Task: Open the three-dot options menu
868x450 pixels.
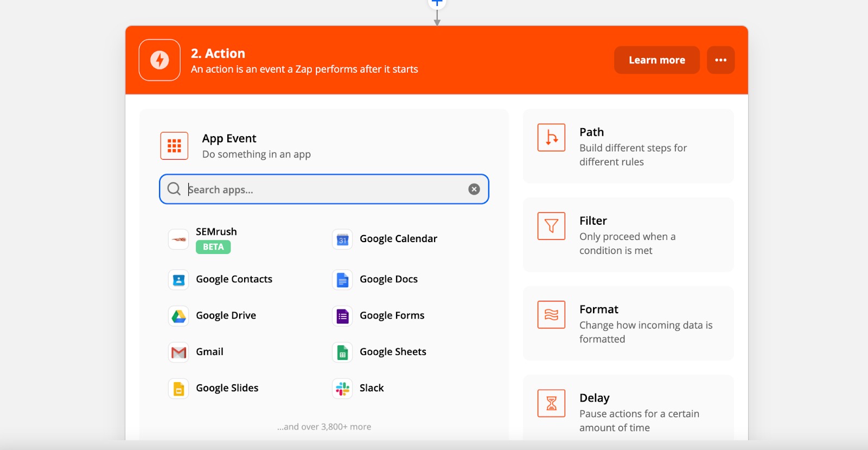Action: 720,60
